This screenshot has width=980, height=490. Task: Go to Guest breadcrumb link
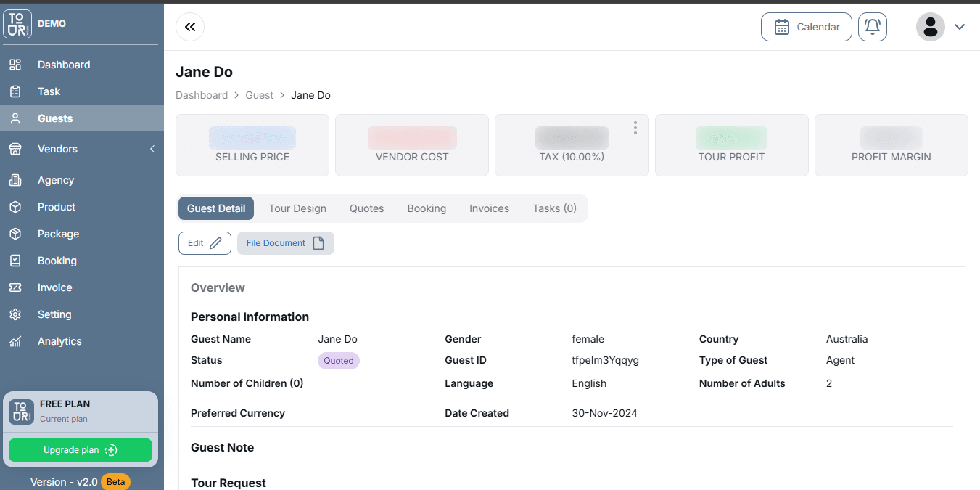pos(259,95)
